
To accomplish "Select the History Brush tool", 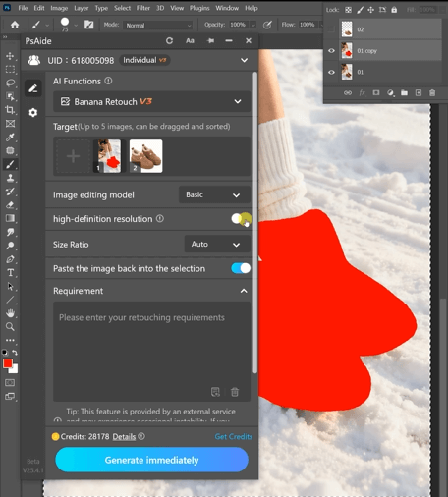I will 10,192.
